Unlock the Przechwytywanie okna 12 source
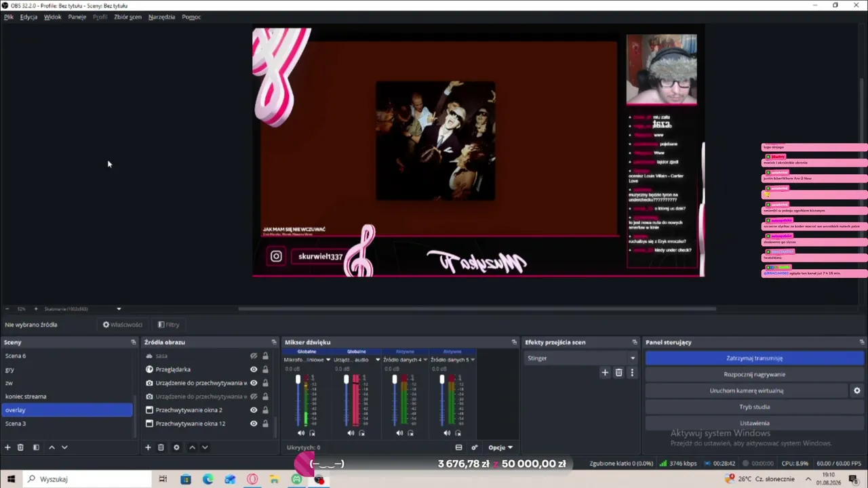 click(265, 424)
